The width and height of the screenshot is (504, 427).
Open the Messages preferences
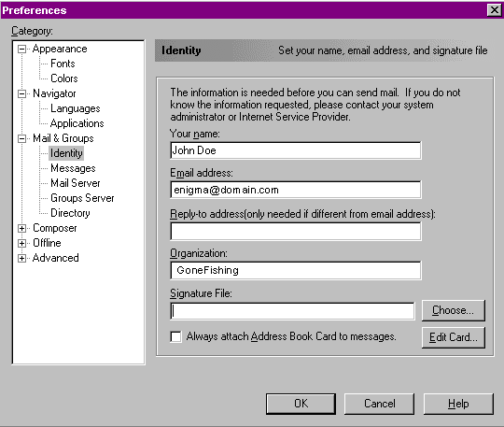click(73, 168)
